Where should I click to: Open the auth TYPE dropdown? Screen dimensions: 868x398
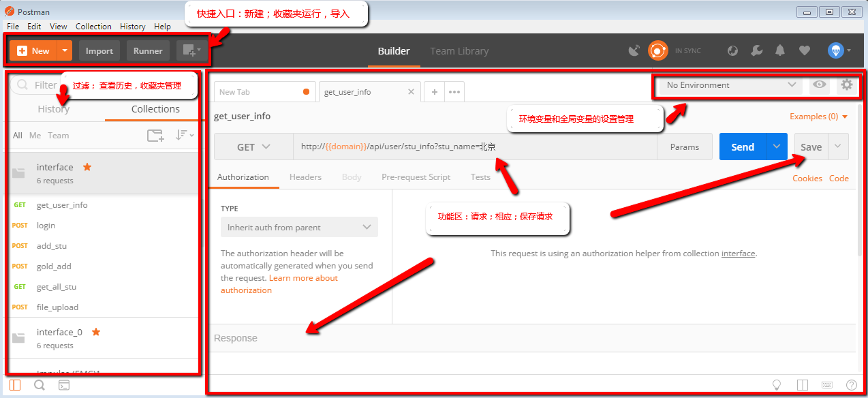click(x=299, y=228)
